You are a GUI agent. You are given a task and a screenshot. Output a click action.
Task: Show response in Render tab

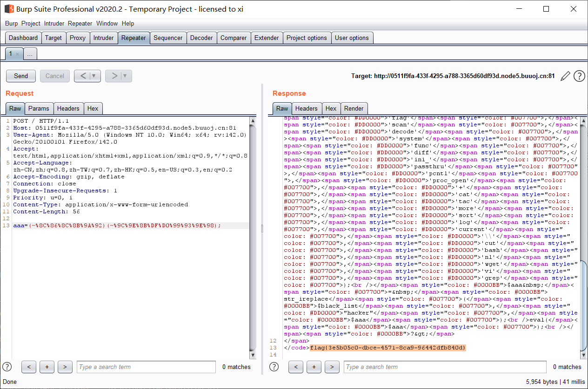coord(354,108)
